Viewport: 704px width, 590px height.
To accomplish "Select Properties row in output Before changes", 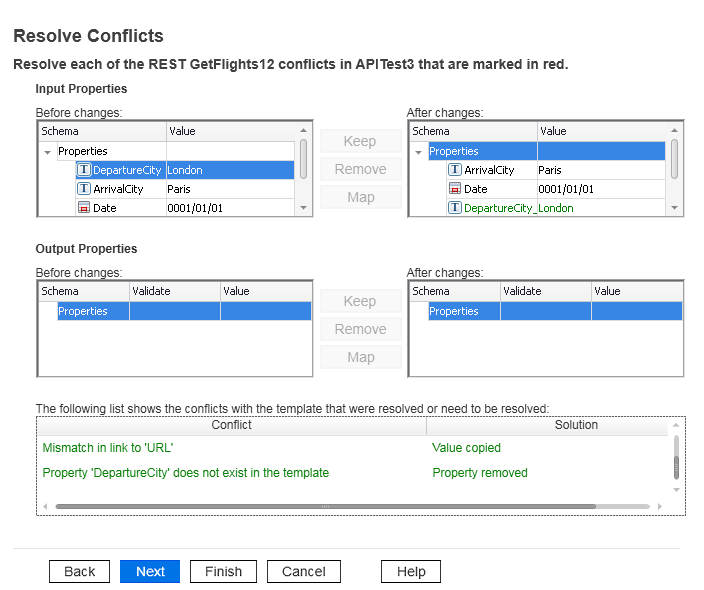I will pos(83,311).
